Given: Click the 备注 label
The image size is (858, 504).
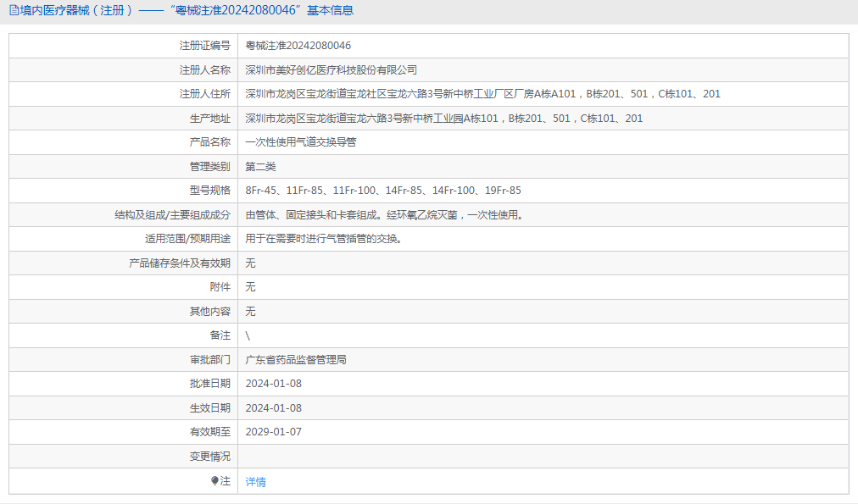Looking at the screenshot, I should (220, 335).
